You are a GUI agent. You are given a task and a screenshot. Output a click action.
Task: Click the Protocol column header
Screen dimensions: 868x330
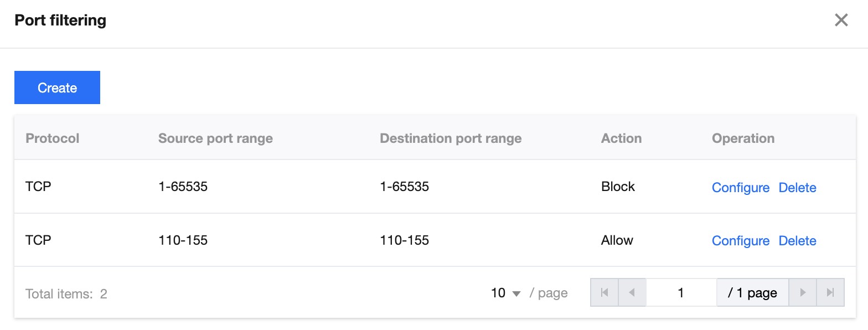[53, 138]
